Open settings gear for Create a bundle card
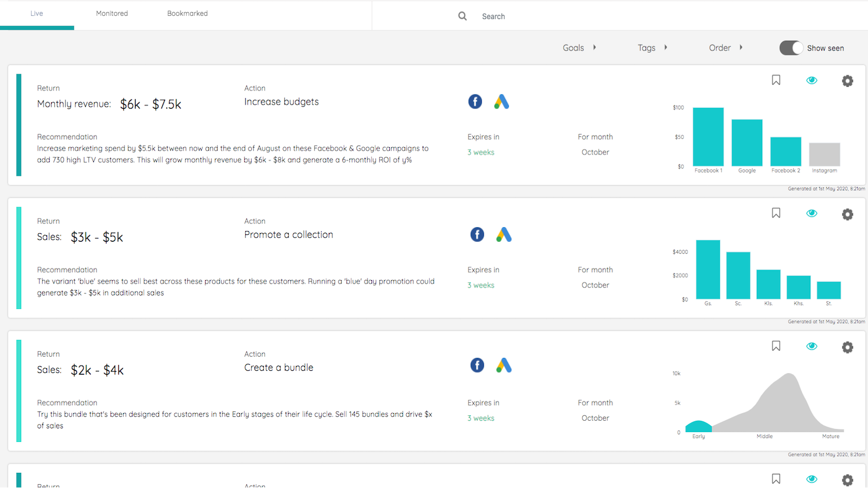The image size is (868, 488). coord(847,347)
